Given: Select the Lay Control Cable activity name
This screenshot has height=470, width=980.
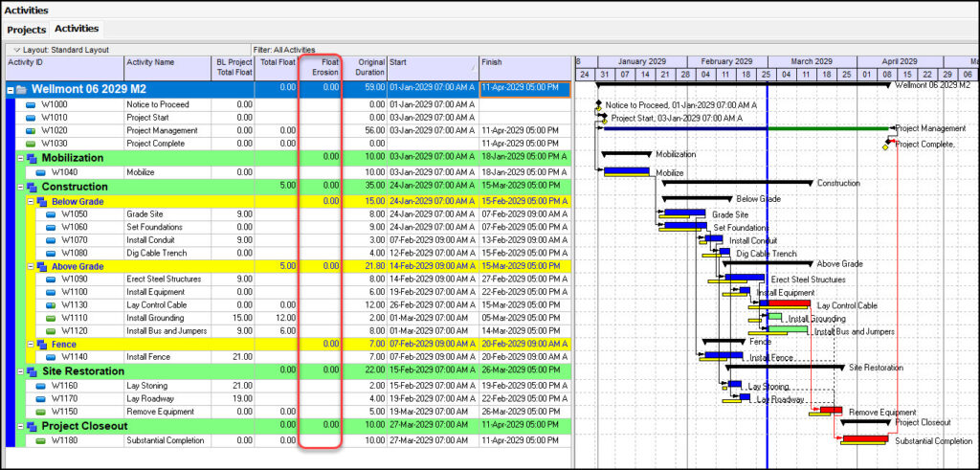Looking at the screenshot, I should click(156, 305).
